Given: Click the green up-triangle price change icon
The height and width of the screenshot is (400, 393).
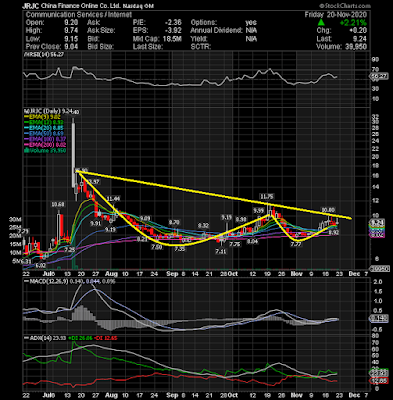Looking at the screenshot, I should click(321, 23).
